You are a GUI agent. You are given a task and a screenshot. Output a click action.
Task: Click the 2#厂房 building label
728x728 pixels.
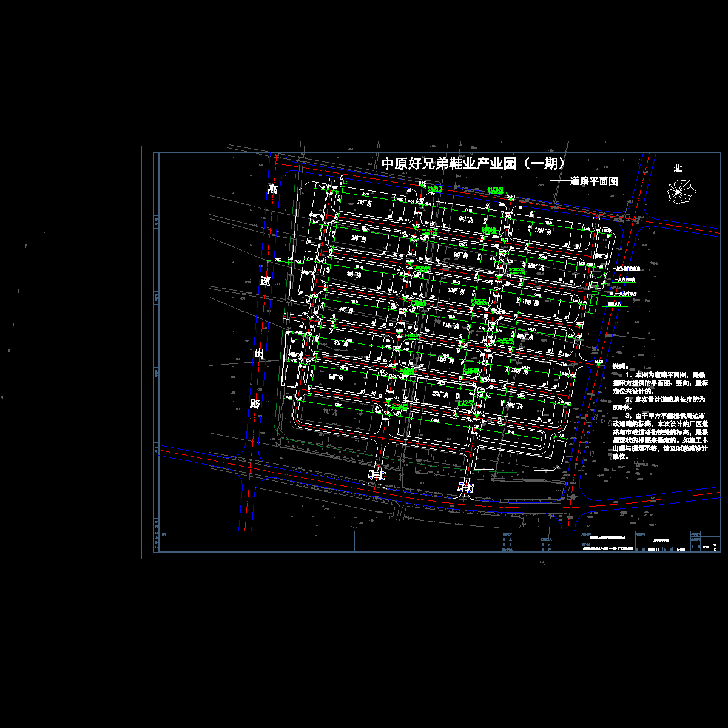tap(359, 239)
